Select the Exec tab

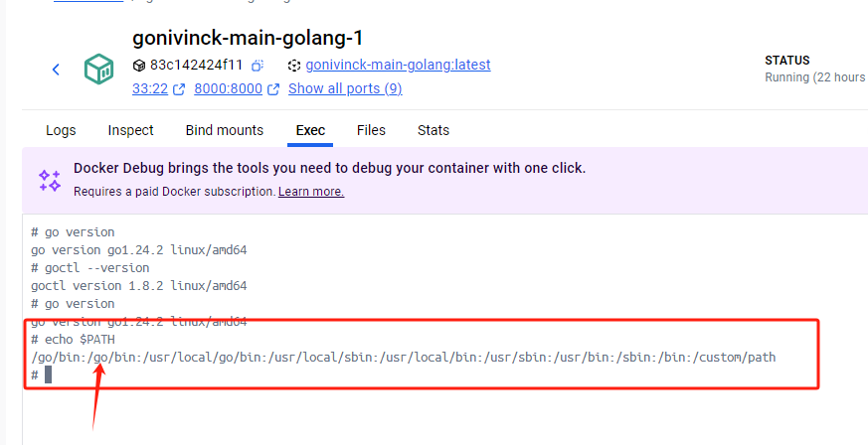(310, 130)
